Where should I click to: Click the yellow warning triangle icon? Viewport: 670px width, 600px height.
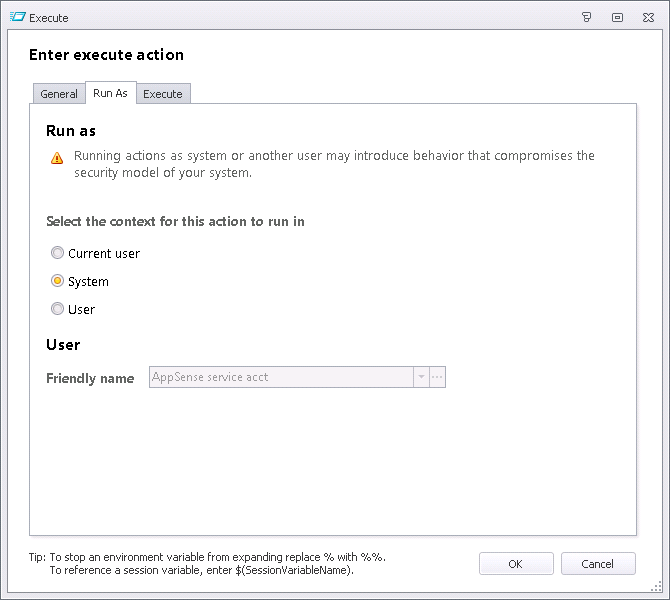(x=57, y=158)
